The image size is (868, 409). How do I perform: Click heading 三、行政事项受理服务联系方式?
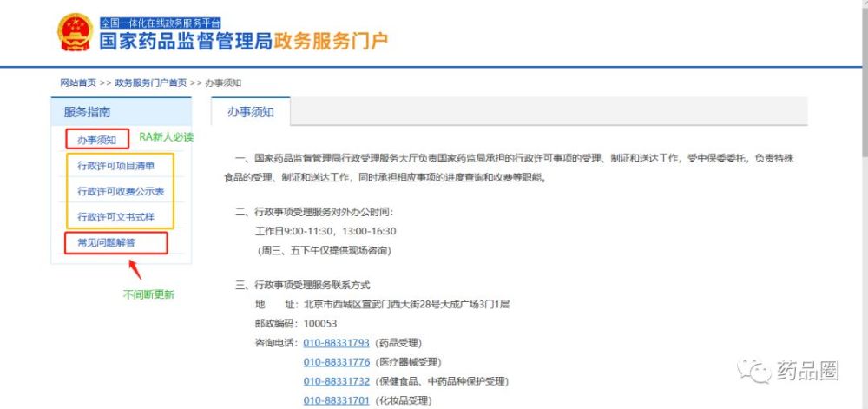(x=303, y=286)
